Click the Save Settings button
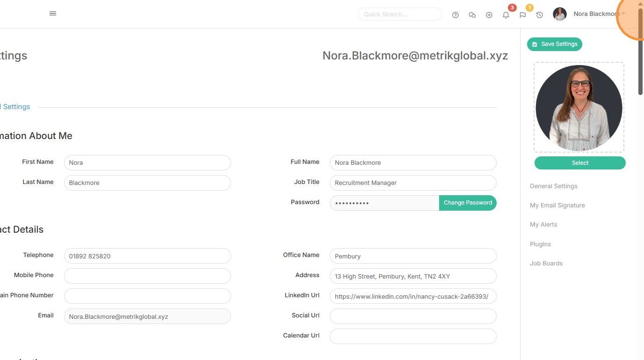The image size is (644, 360). (x=554, y=44)
